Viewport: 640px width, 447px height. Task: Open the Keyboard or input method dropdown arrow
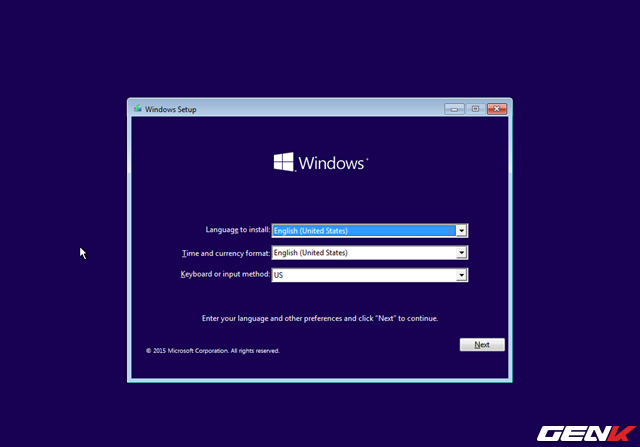pyautogui.click(x=461, y=275)
